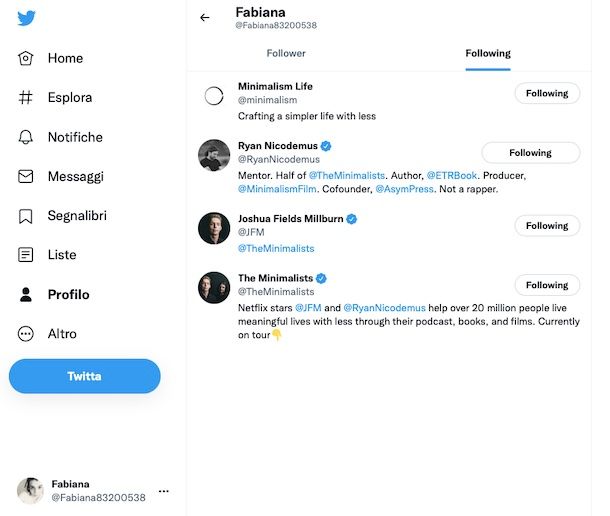
Task: Open the Home icon in sidebar
Action: (26, 58)
